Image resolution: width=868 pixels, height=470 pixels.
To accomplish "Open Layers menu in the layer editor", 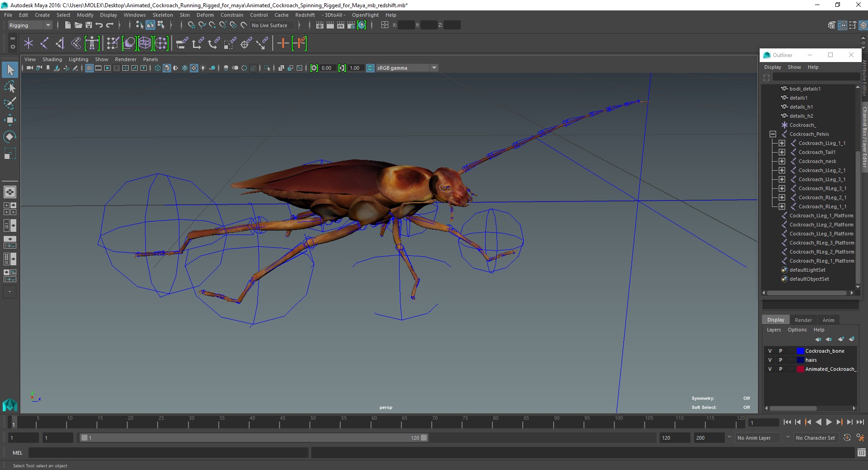I will click(x=774, y=330).
